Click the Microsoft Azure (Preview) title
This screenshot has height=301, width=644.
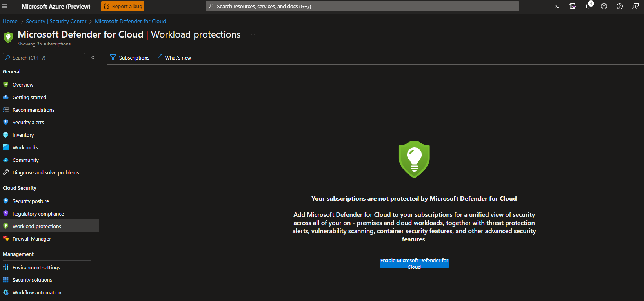tap(56, 6)
